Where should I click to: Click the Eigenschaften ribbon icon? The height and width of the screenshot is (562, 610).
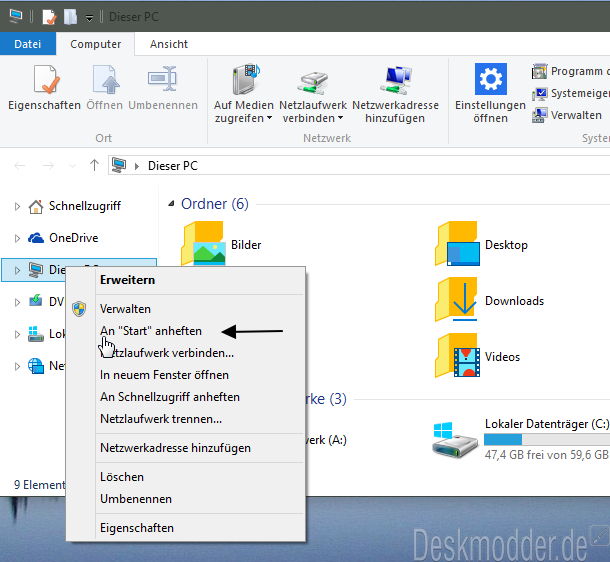pos(46,79)
